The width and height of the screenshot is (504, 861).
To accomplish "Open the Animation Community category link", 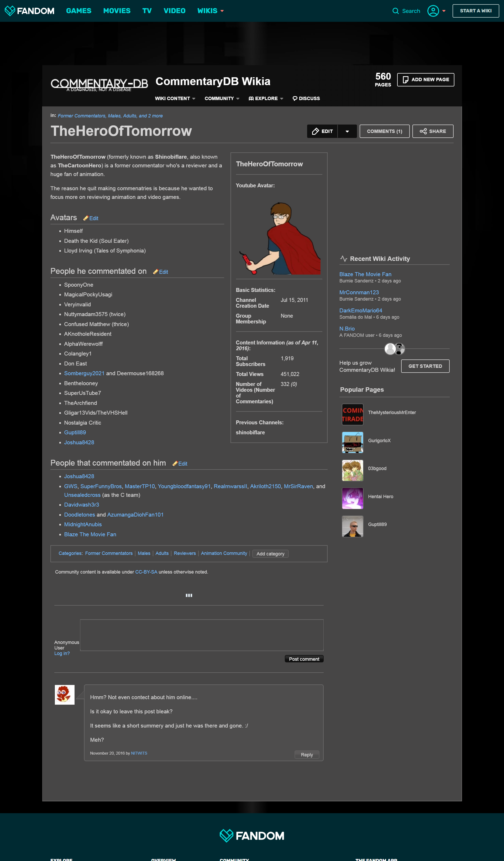I will point(224,554).
